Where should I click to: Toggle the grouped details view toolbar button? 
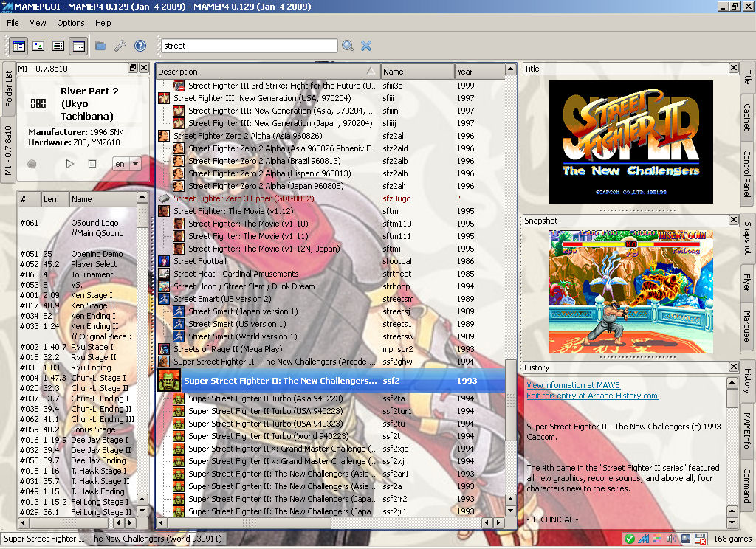78,46
